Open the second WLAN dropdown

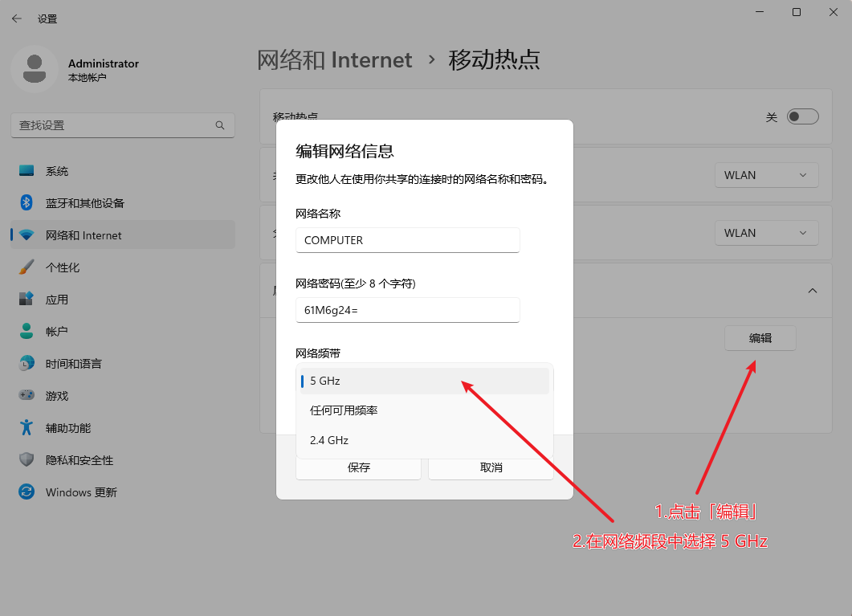(x=766, y=233)
